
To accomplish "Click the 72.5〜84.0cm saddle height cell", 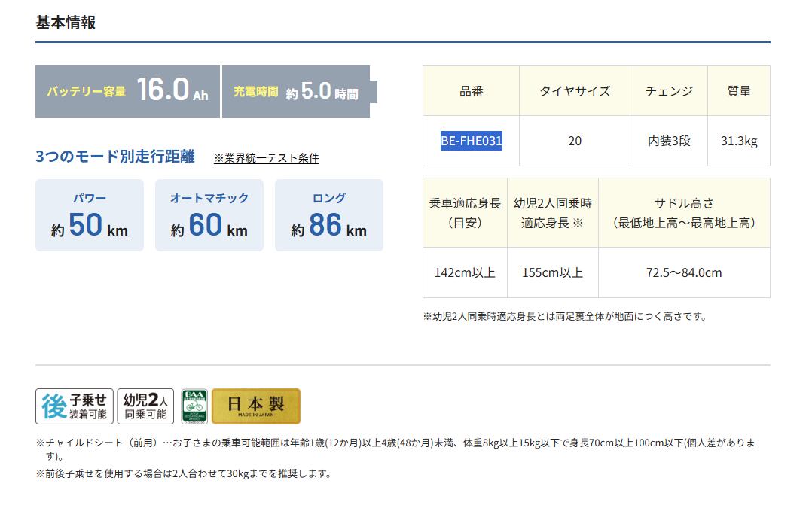I will coord(684,272).
